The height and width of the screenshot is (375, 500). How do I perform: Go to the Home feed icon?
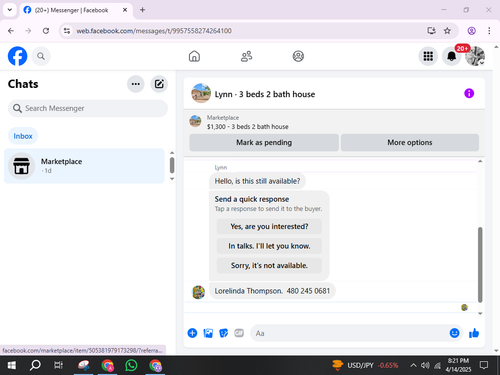click(x=194, y=56)
